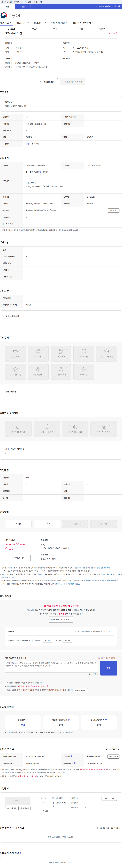The width and height of the screenshot is (122, 868).
Task: Click the 필기 screening step box
Action: tap(75, 524)
